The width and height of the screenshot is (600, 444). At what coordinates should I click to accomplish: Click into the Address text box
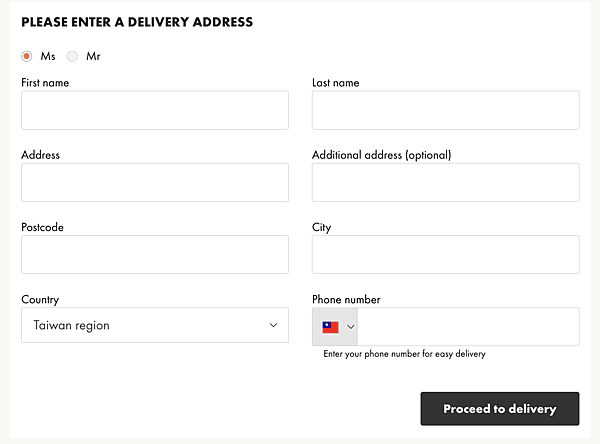click(x=155, y=183)
